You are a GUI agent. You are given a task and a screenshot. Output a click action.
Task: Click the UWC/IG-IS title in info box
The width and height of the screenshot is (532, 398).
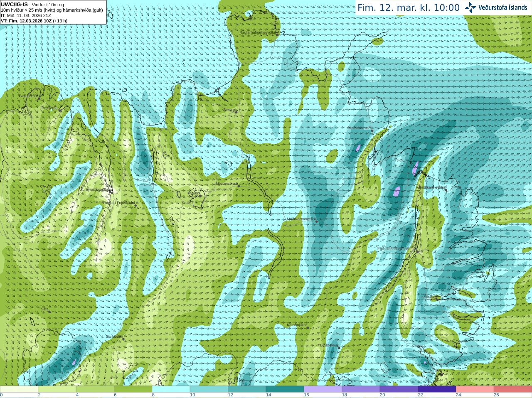coord(14,5)
